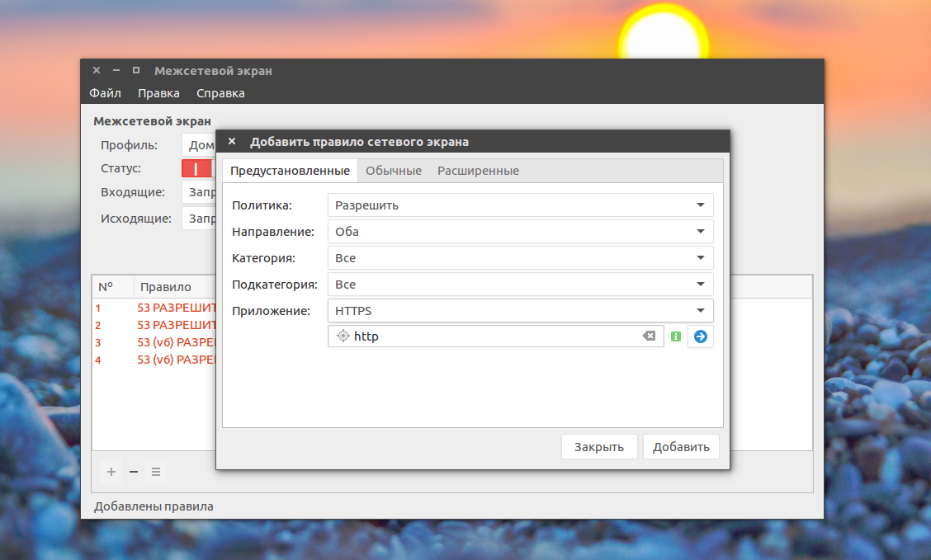The width and height of the screenshot is (931, 560).
Task: Expand the Направление dropdown set to Оба
Action: click(x=520, y=232)
